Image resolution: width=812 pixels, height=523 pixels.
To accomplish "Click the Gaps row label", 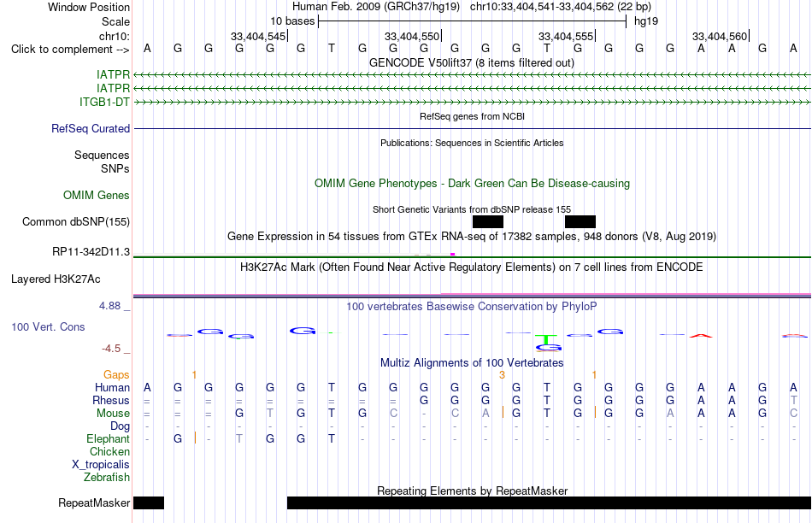I will (116, 374).
